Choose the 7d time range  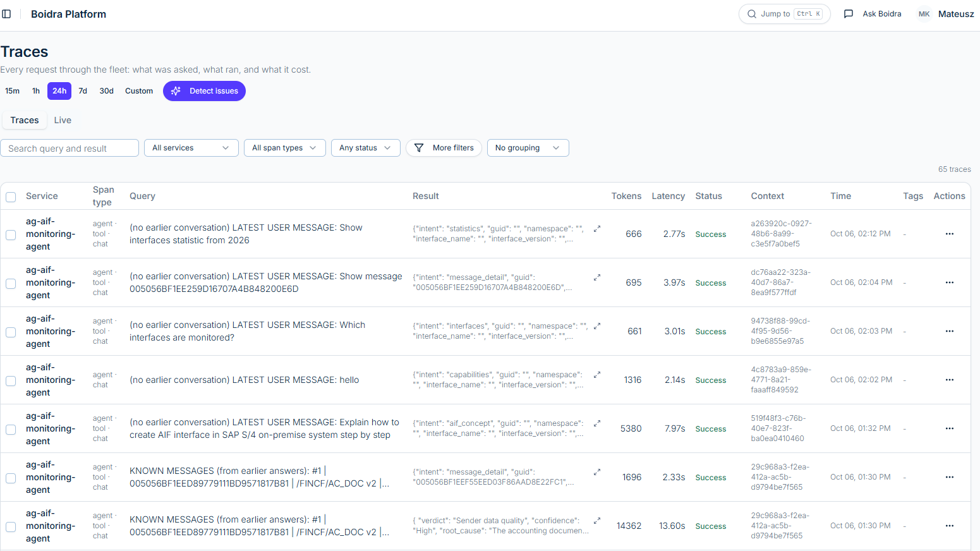point(83,91)
